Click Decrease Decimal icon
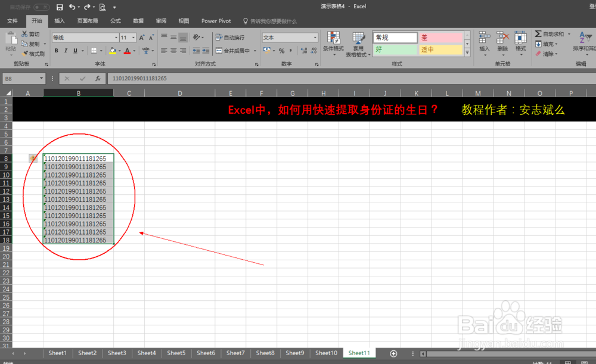The height and width of the screenshot is (364, 596). (313, 51)
